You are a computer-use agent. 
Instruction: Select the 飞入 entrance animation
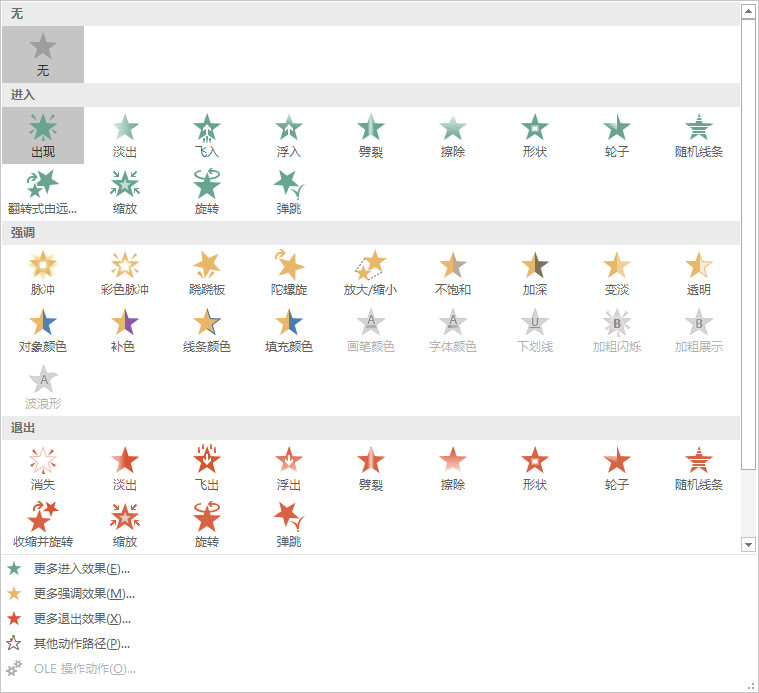tap(207, 136)
